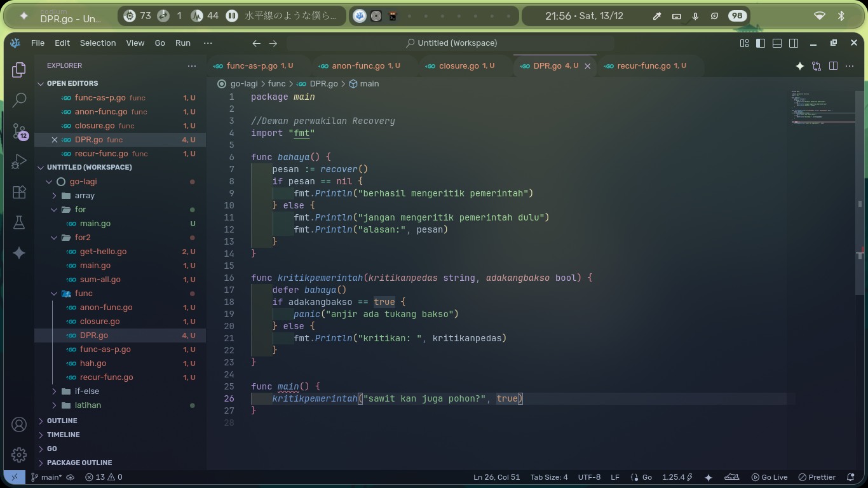Click the Customize Layout icon
The height and width of the screenshot is (488, 868).
[x=744, y=43]
